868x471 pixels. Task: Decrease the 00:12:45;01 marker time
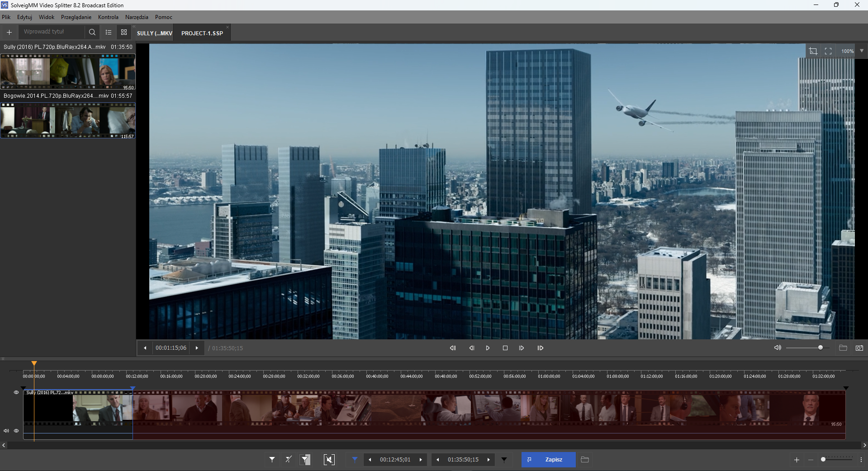[370, 460]
